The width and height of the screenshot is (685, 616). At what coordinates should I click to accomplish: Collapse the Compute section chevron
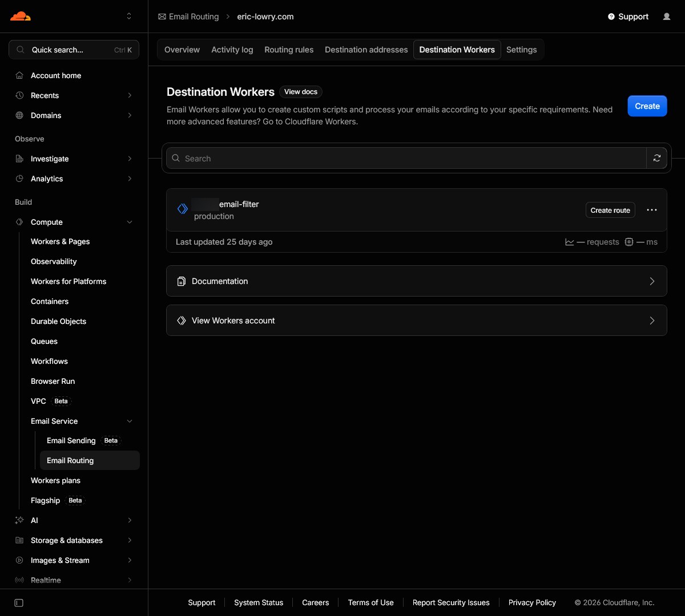[x=130, y=222]
